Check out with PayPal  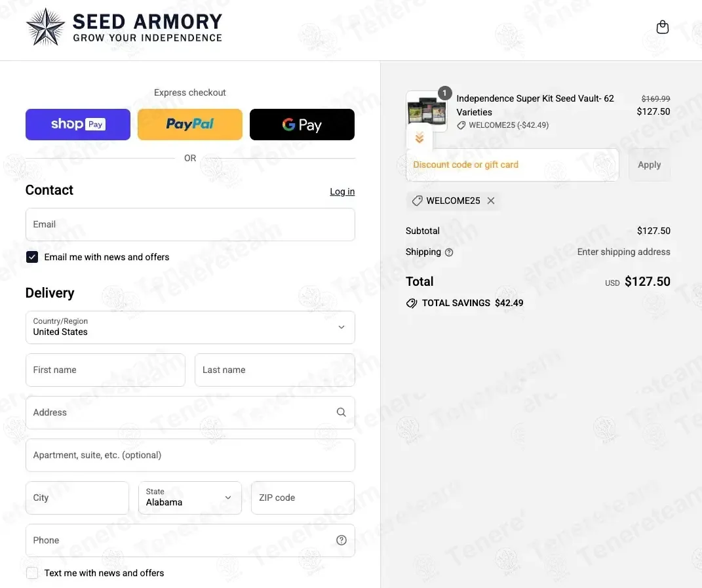(190, 125)
